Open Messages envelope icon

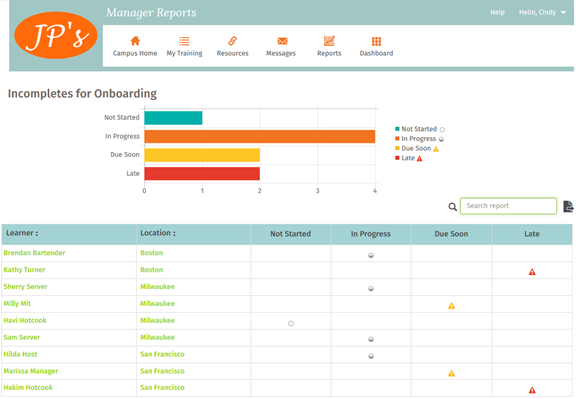(x=282, y=41)
